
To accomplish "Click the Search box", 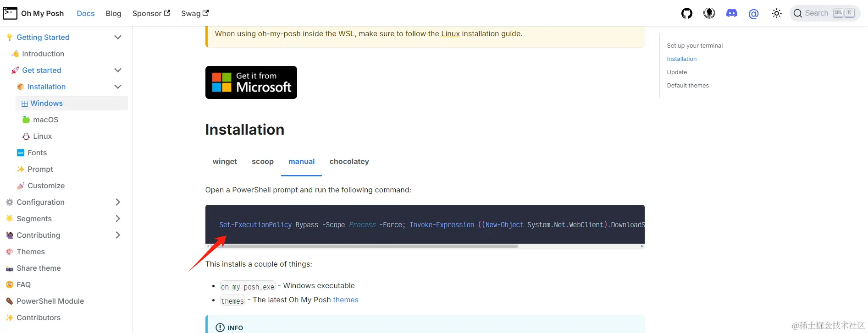I will (x=825, y=13).
